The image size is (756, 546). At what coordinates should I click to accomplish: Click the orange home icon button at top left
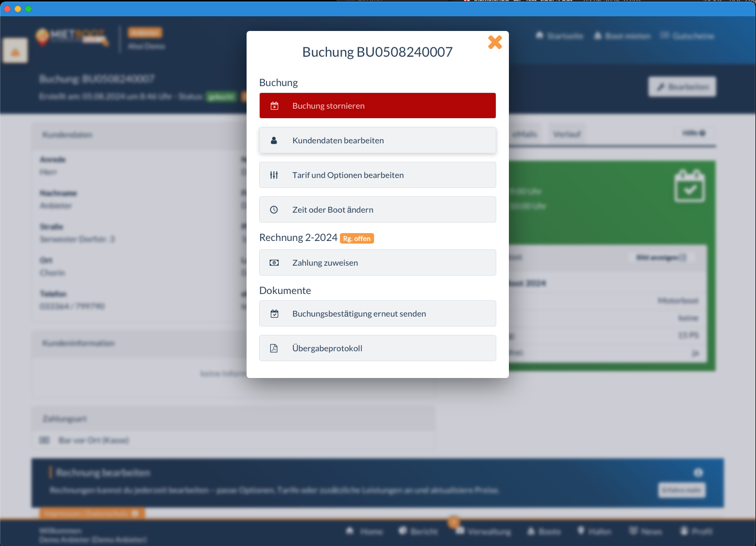point(15,51)
